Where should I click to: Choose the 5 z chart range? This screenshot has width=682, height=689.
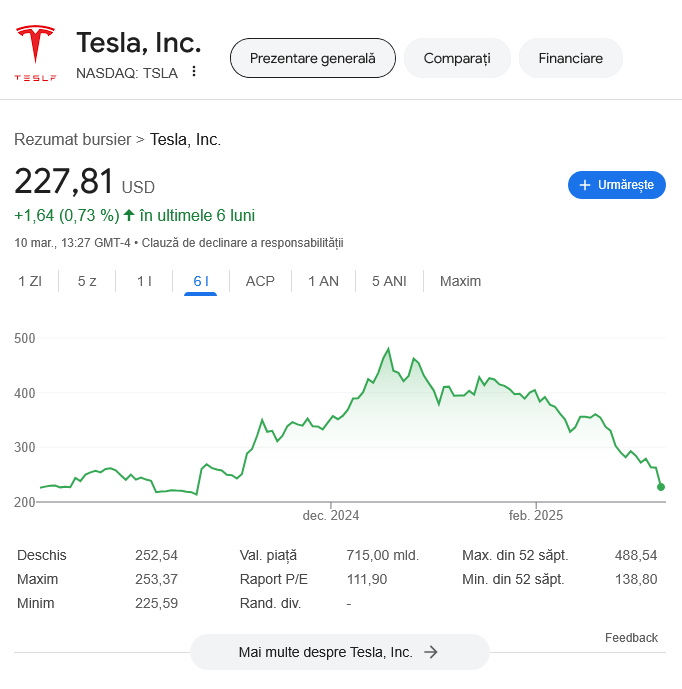87,281
